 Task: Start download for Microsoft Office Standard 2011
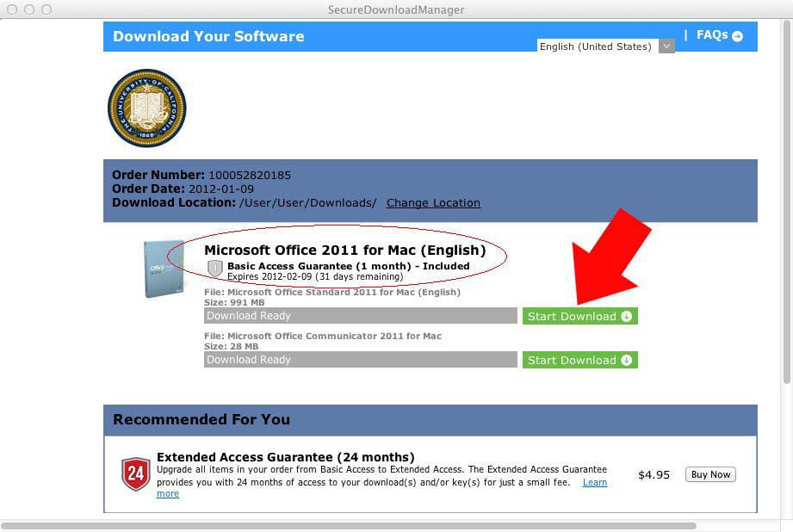coord(580,316)
